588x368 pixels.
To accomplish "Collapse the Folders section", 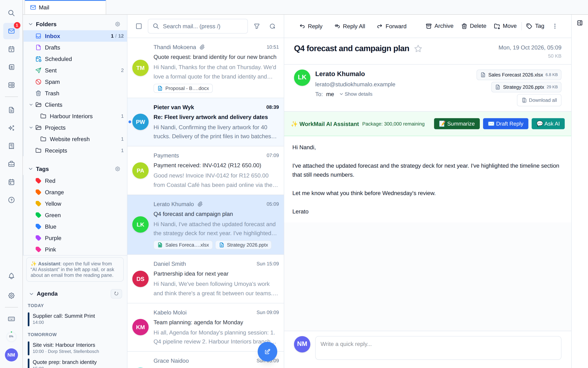I will pyautogui.click(x=31, y=24).
